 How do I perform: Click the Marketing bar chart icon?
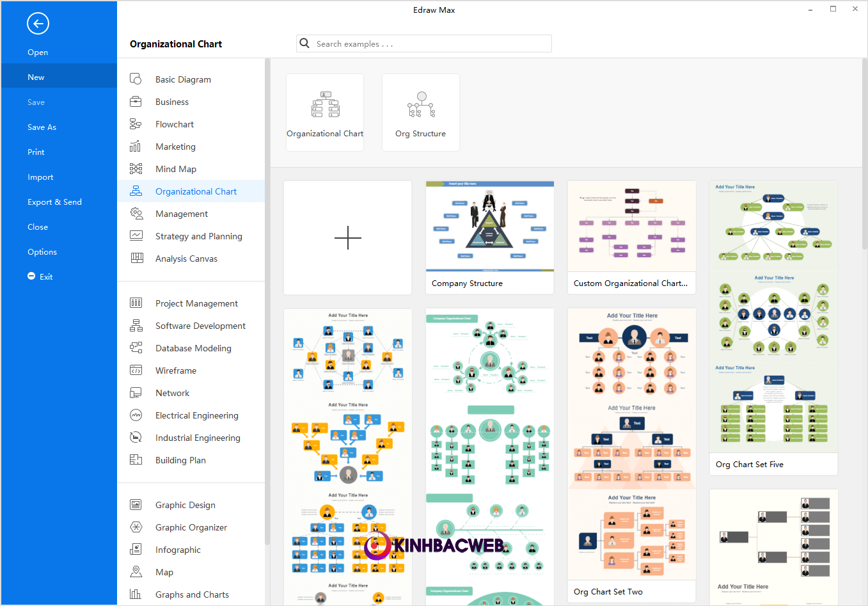136,146
